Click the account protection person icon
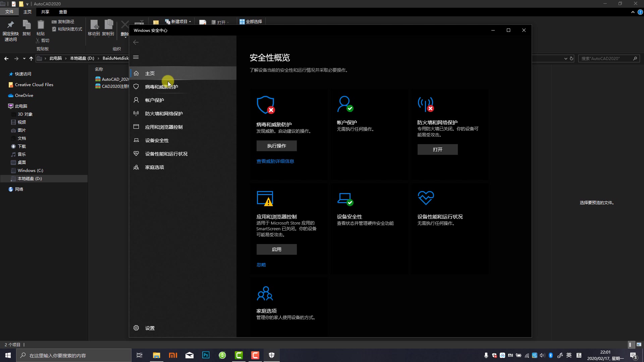 point(345,104)
